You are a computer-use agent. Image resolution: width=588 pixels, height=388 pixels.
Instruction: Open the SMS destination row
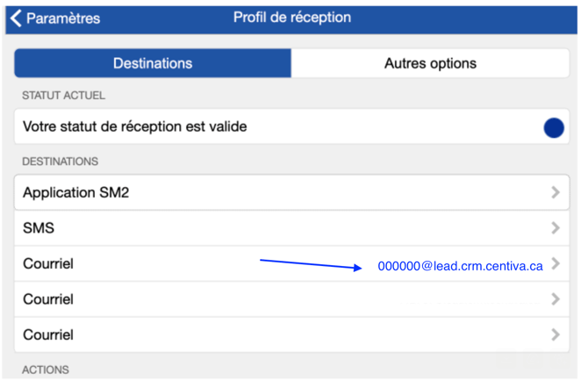(39, 228)
